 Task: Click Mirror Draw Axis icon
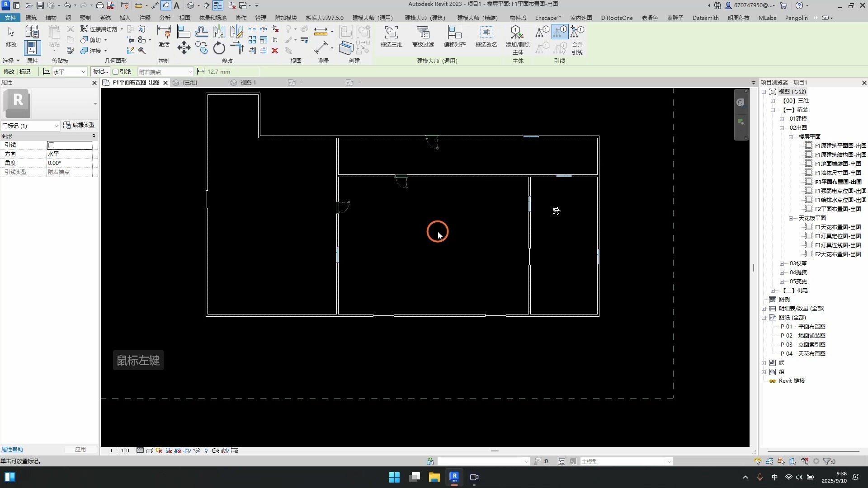[x=236, y=31]
